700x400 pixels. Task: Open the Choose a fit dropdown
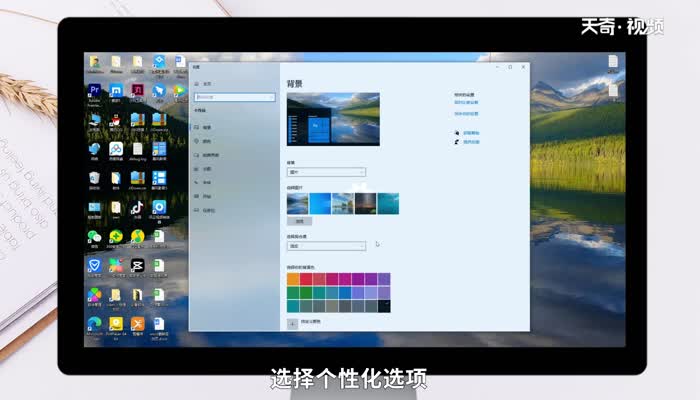326,246
